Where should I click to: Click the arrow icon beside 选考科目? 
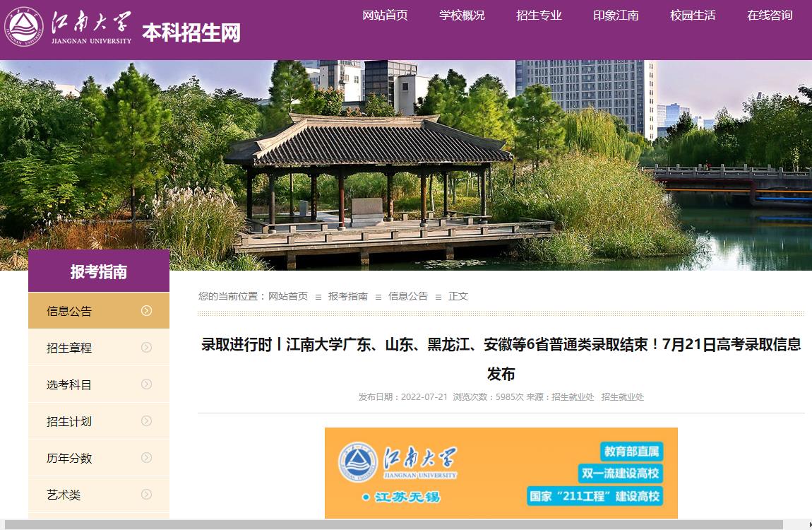point(147,384)
